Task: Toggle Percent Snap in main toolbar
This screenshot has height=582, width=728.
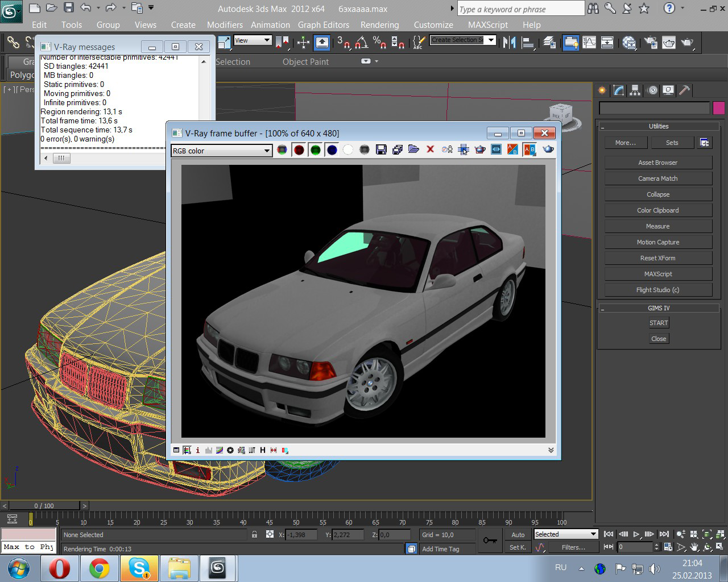Action: coord(380,43)
